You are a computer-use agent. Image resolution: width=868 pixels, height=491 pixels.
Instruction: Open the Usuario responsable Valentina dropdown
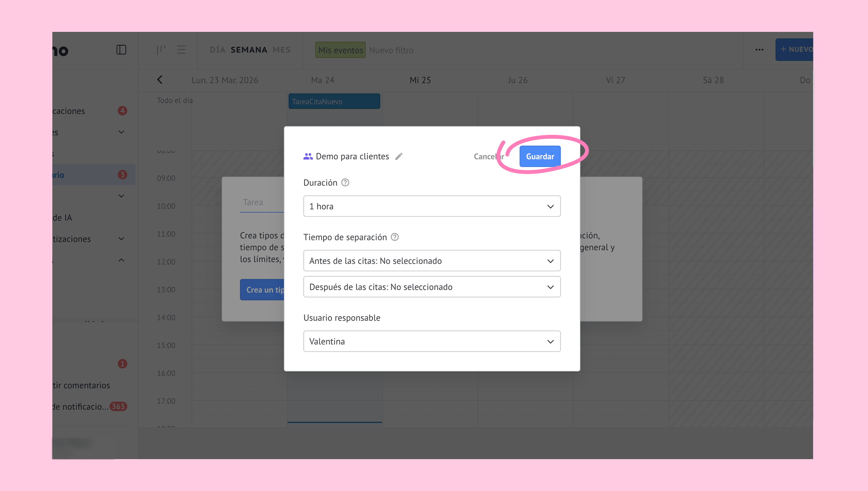432,341
